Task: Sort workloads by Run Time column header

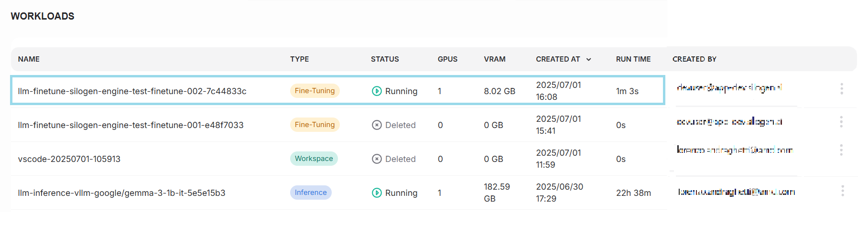Action: (633, 59)
